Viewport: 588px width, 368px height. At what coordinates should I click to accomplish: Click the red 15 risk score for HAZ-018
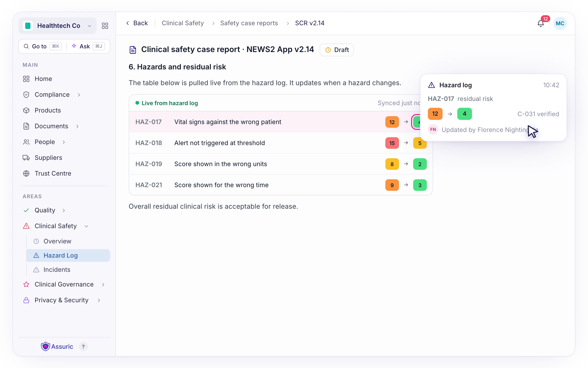coord(392,143)
